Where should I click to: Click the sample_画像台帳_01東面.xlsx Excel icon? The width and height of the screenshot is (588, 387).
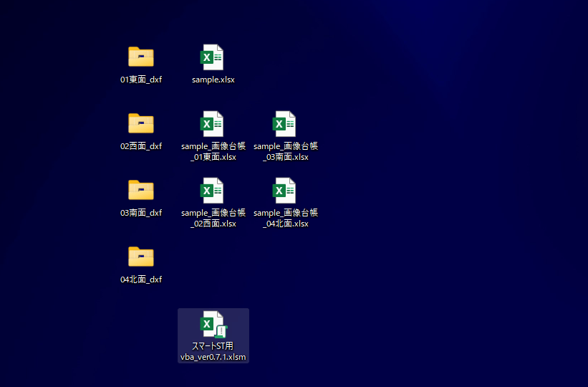tap(213, 123)
